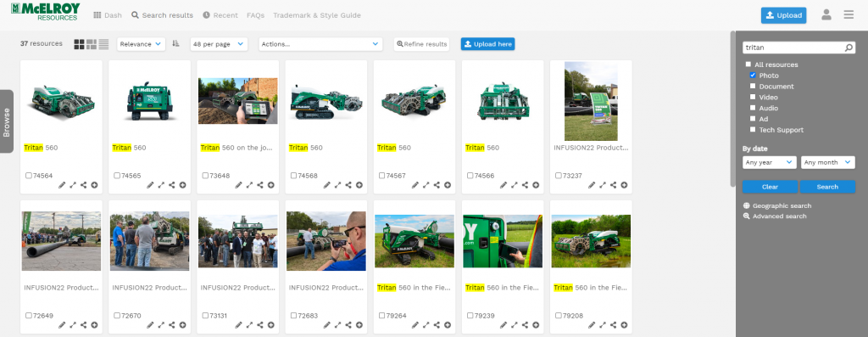Image resolution: width=868 pixels, height=337 pixels.
Task: Check the Audio resource type
Action: 753,108
